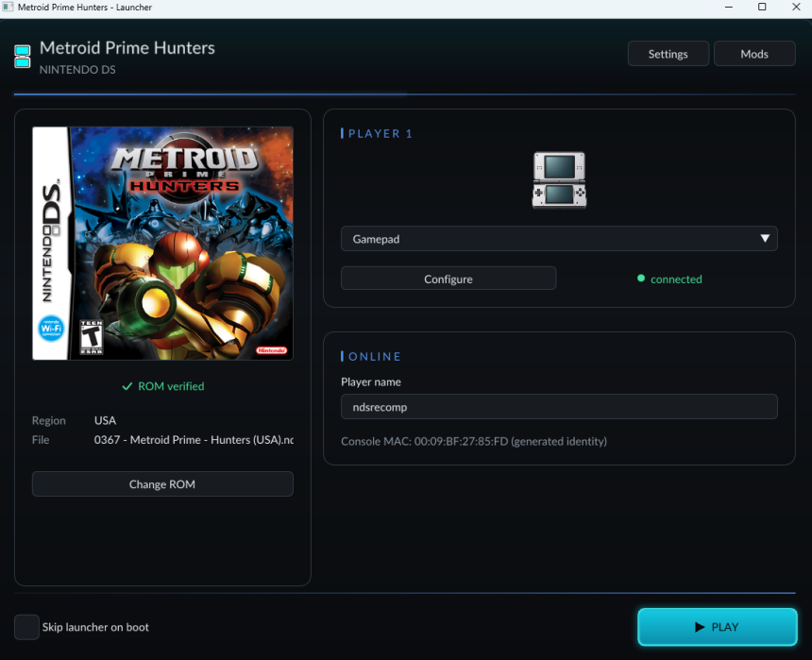Click the Change ROM button

click(162, 483)
